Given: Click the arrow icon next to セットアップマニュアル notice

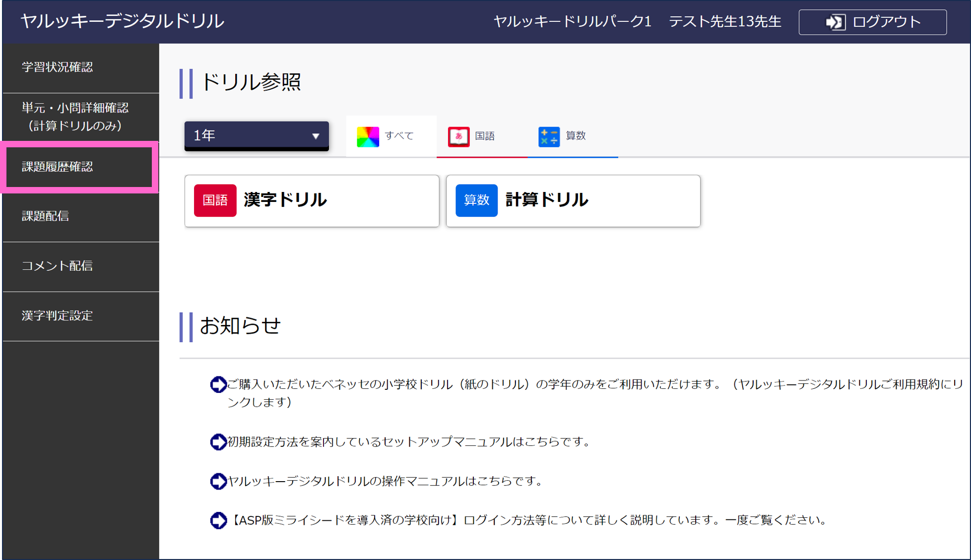Looking at the screenshot, I should 217,441.
